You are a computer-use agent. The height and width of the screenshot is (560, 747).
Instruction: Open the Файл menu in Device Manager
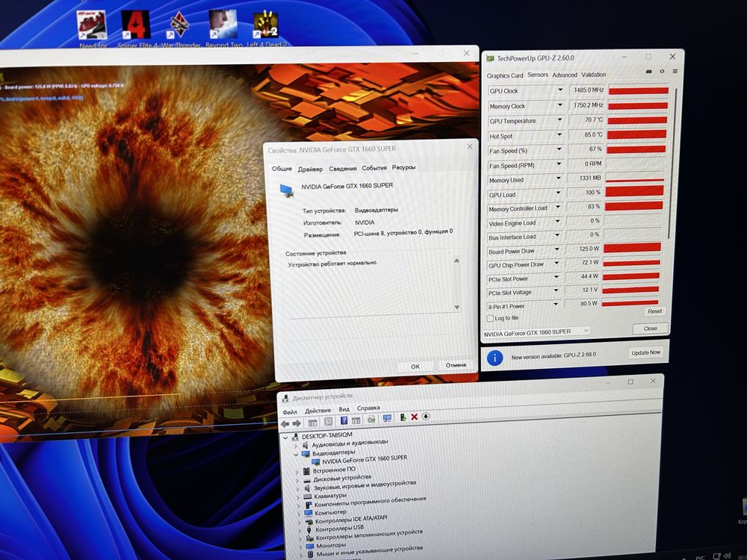point(290,412)
